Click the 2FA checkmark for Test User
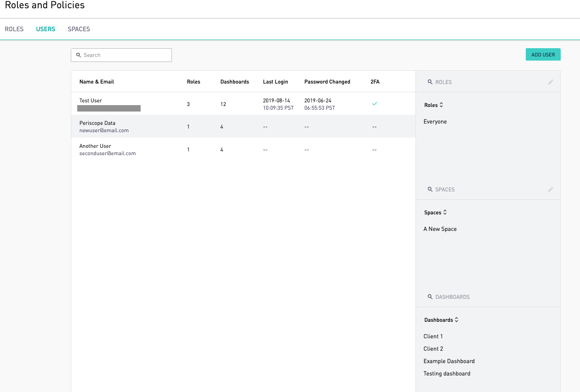 [375, 104]
